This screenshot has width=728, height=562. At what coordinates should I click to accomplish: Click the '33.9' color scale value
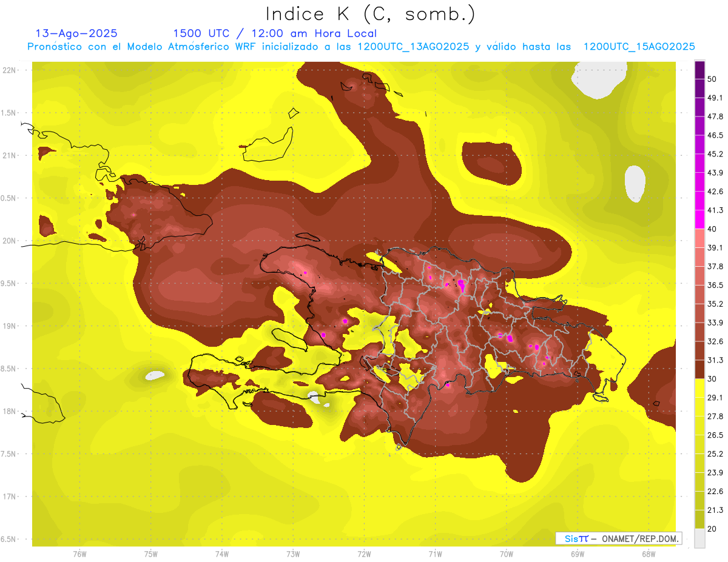point(715,323)
